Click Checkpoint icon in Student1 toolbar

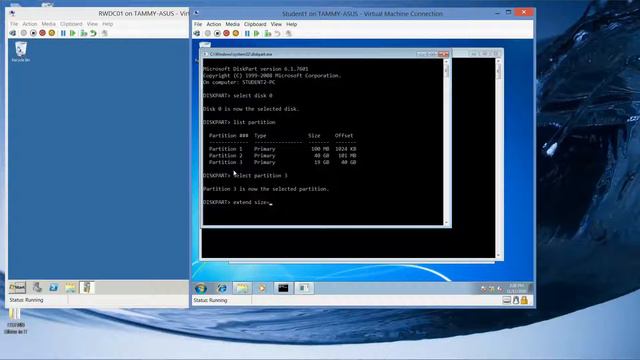[268, 33]
